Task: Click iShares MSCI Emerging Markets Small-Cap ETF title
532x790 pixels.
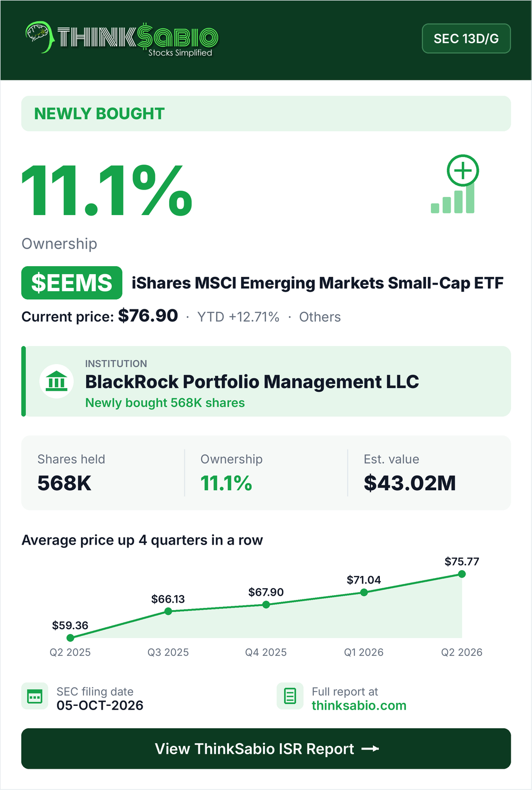Action: [x=318, y=283]
